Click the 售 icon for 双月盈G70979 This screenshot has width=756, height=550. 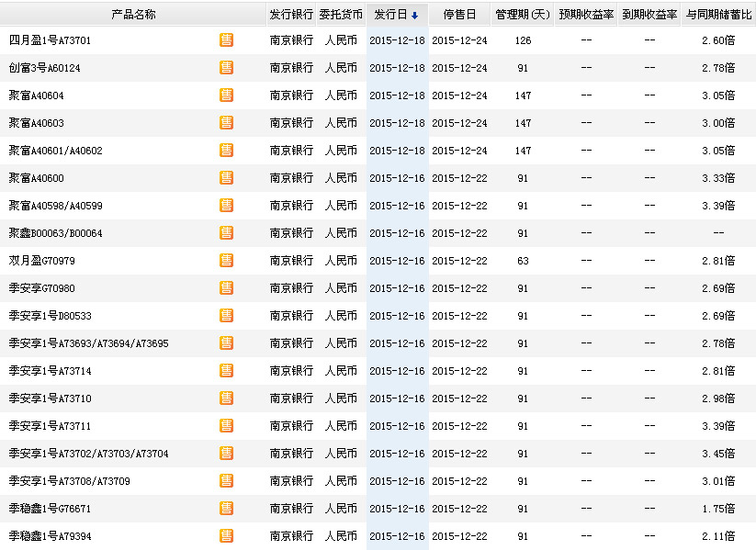click(226, 260)
